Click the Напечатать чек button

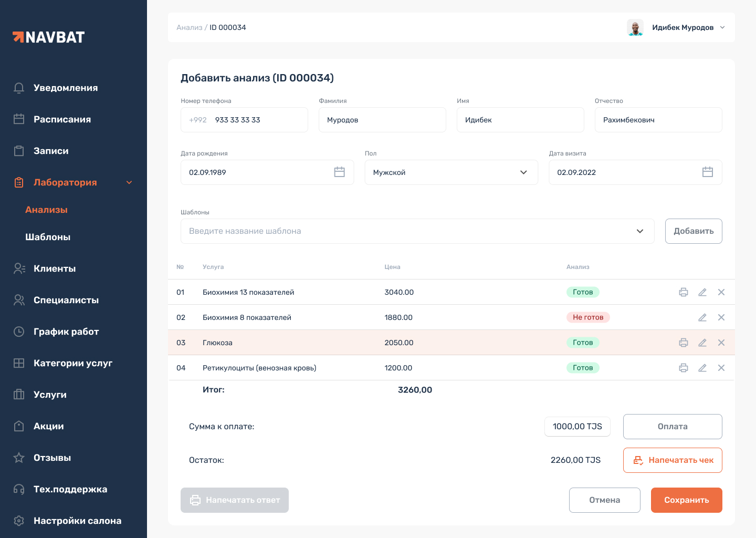pyautogui.click(x=673, y=460)
